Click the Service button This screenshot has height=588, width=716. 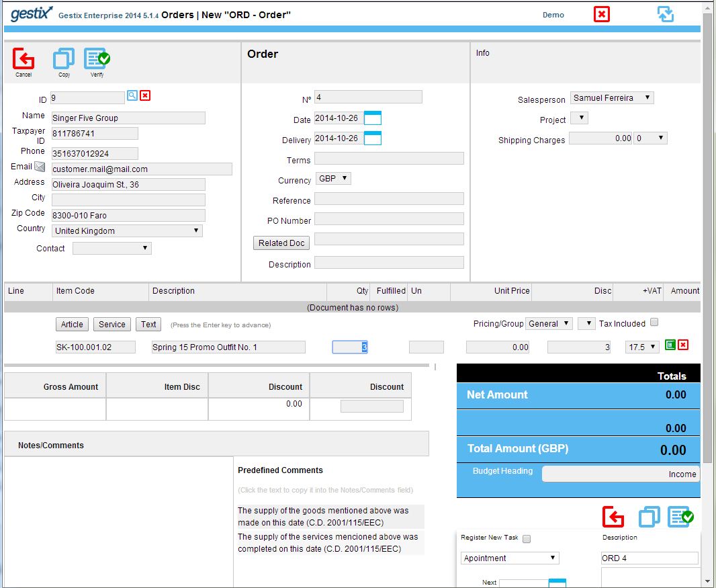tap(112, 324)
